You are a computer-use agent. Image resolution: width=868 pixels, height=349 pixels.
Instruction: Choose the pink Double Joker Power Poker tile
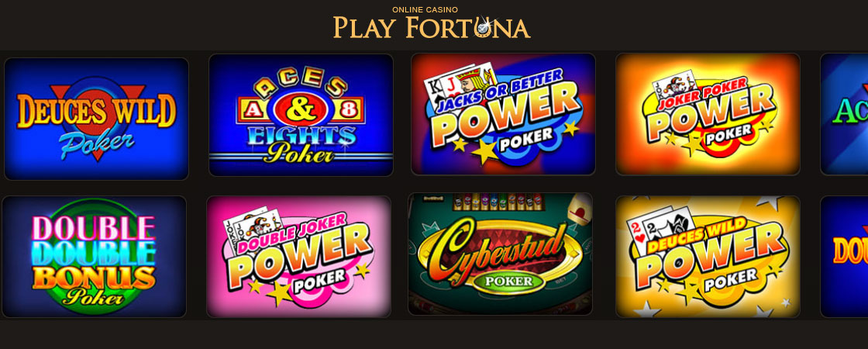coord(298,257)
